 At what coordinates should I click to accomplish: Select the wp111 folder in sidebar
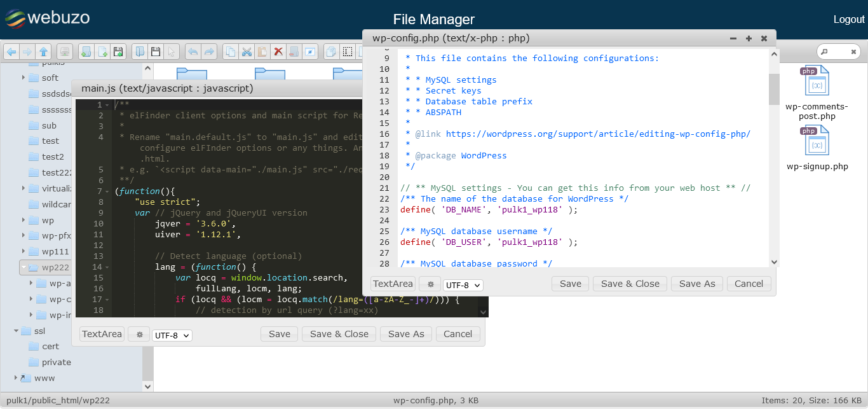55,251
